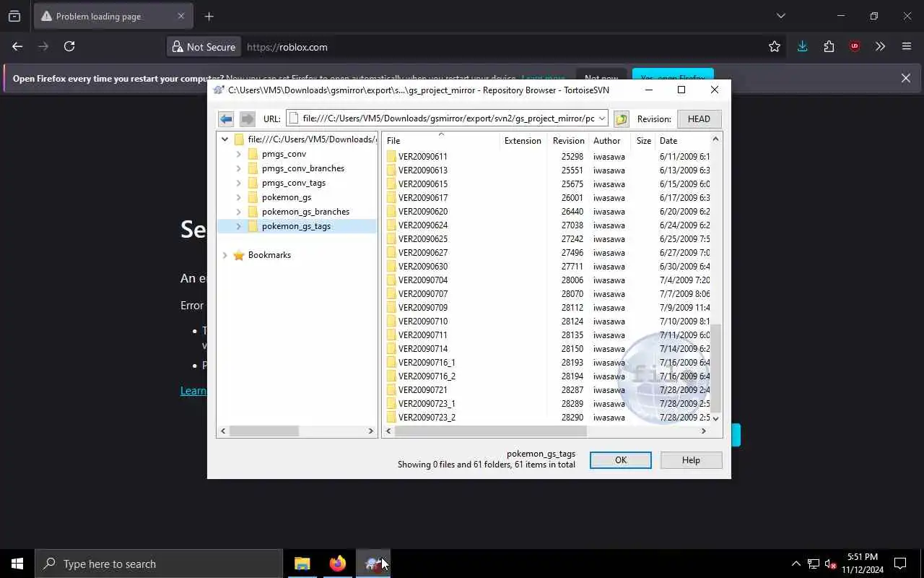
Task: Select the VER20090627 row
Action: [x=546, y=253]
